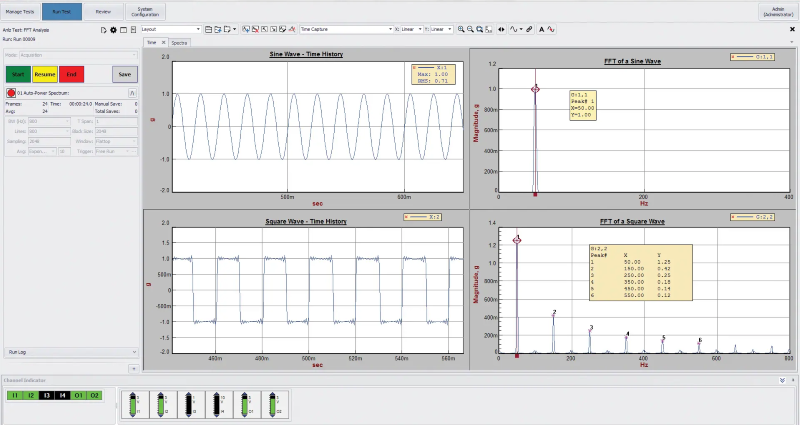The width and height of the screenshot is (800, 425).
Task: Toggle the O2 output channel indicator
Action: 94,397
